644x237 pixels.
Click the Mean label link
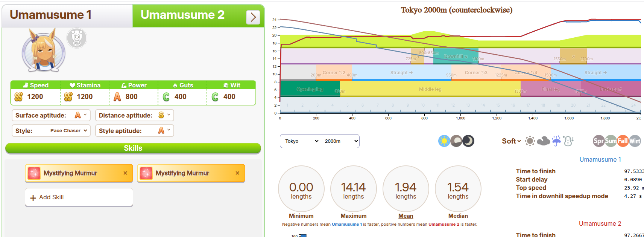(406, 216)
